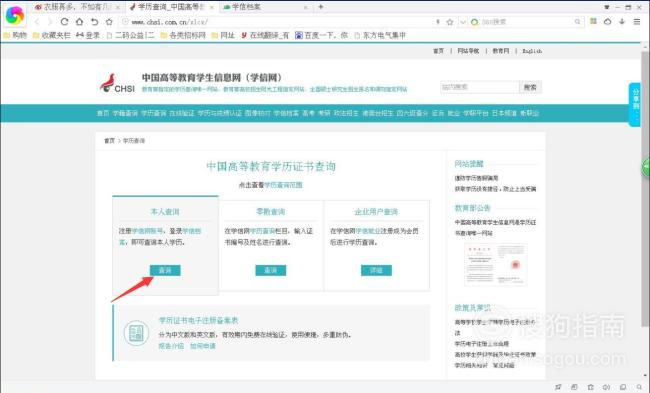The width and height of the screenshot is (650, 393).
Task: Open the address bar dropdown arrow
Action: tap(463, 22)
